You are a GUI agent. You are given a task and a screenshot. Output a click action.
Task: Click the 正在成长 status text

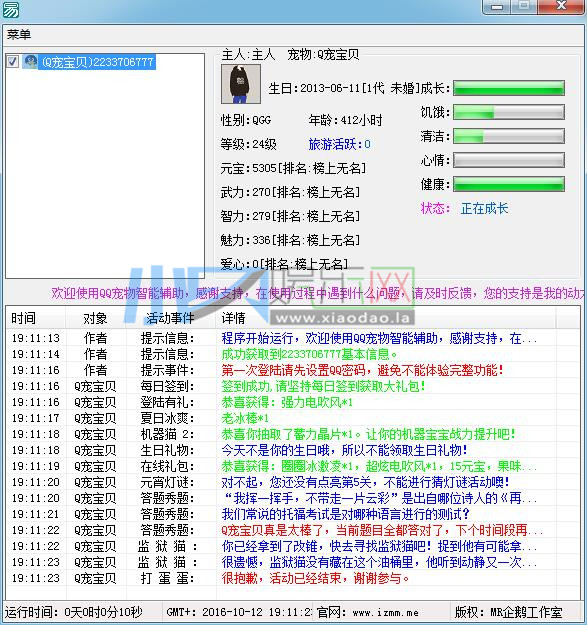[x=484, y=208]
